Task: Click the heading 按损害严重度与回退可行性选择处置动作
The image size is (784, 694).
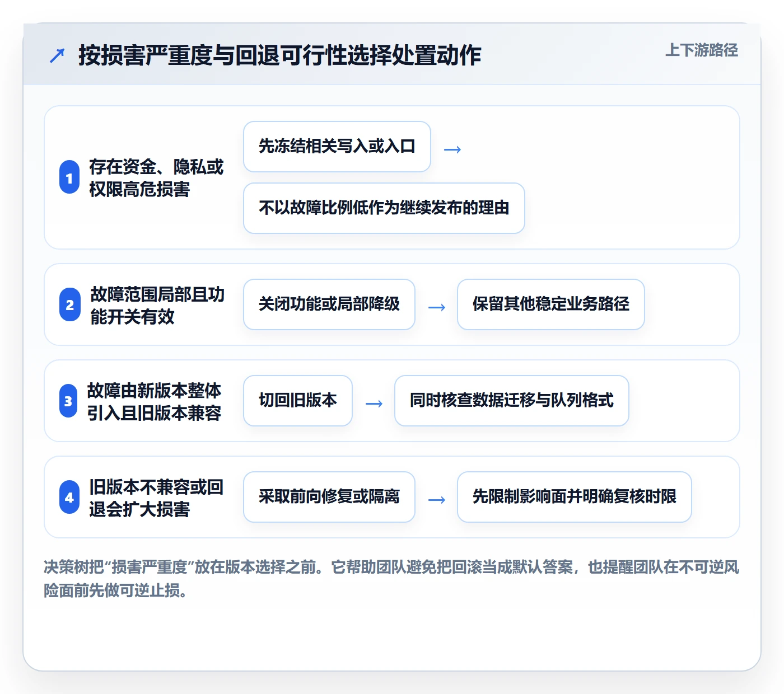Action: 280,55
